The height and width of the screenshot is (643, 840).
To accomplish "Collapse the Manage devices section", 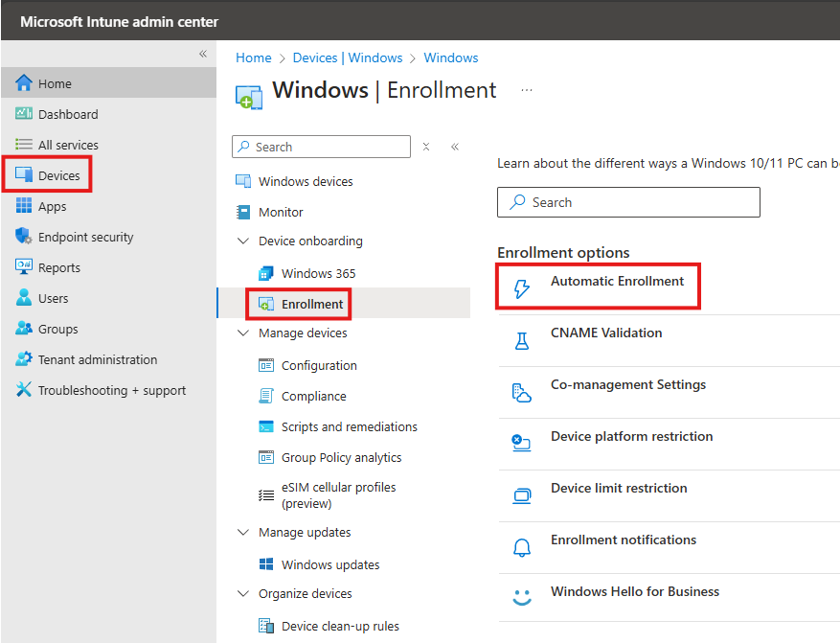I will click(243, 333).
